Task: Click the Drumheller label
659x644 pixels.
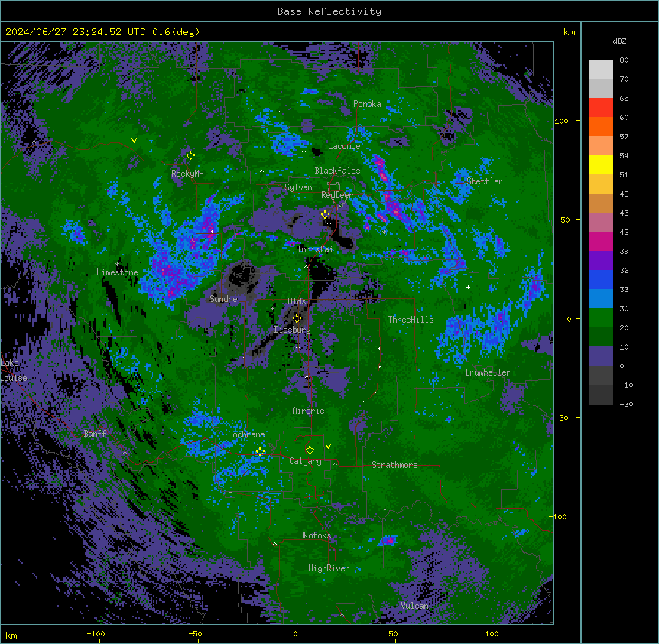Action: point(488,372)
